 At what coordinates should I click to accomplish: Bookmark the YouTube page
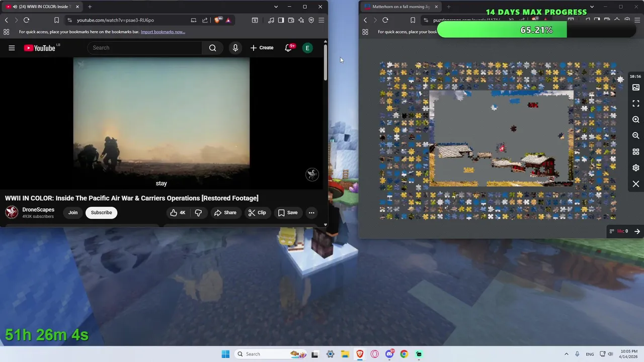tap(56, 20)
